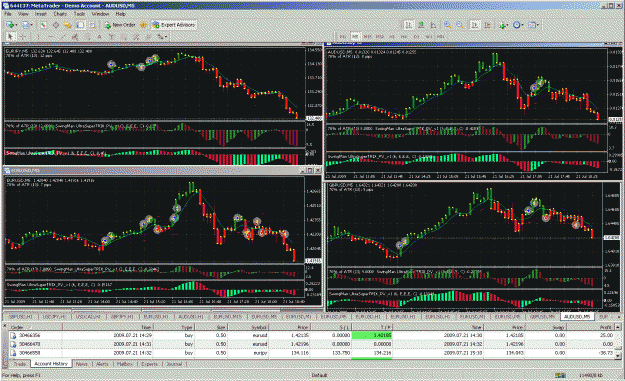This screenshot has width=625, height=381.
Task: Select order 30466558 eurjpy row
Action: point(312,353)
